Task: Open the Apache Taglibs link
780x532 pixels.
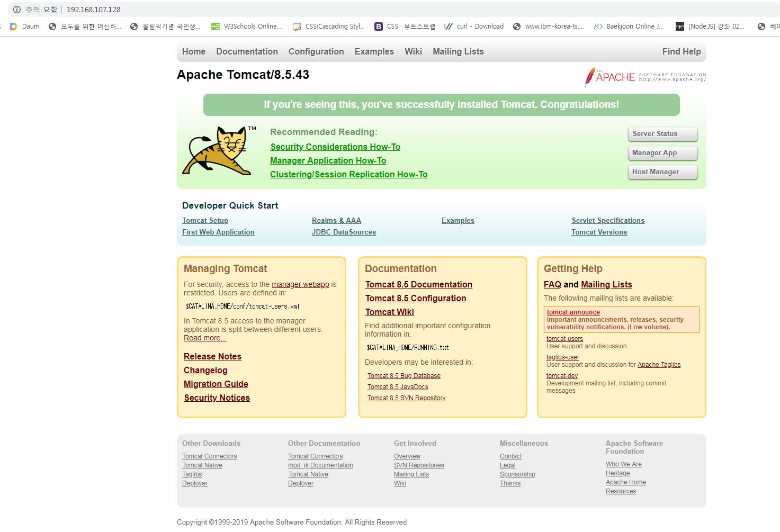Action: [x=659, y=365]
